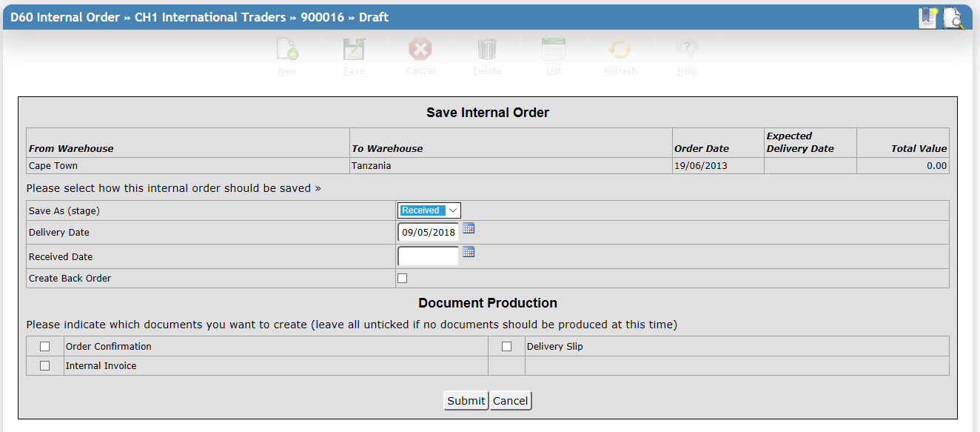Open the calendar picker for Delivery Date
The height and width of the screenshot is (432, 980).
point(469,228)
